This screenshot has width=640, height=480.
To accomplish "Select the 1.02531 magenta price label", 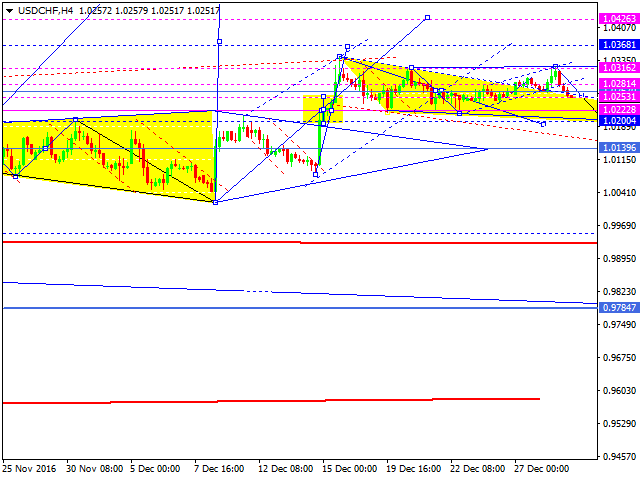I will (x=619, y=97).
